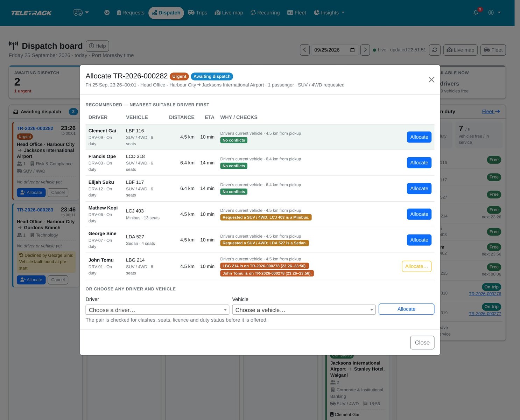
Task: Expand the Insights menu
Action: pyautogui.click(x=329, y=13)
